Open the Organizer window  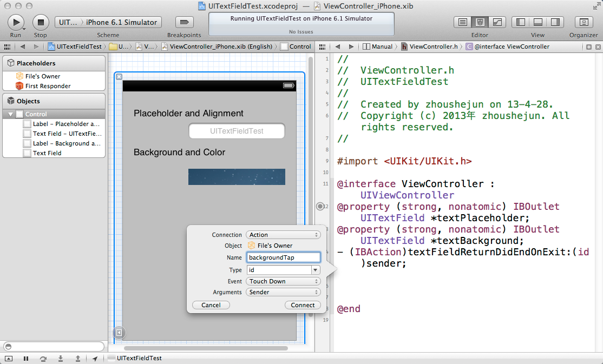tap(584, 22)
